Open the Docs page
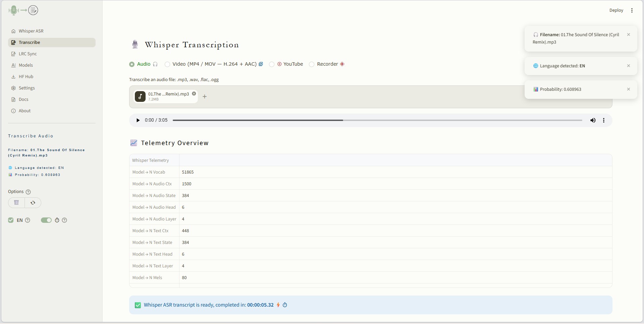The height and width of the screenshot is (324, 644). [52, 99]
